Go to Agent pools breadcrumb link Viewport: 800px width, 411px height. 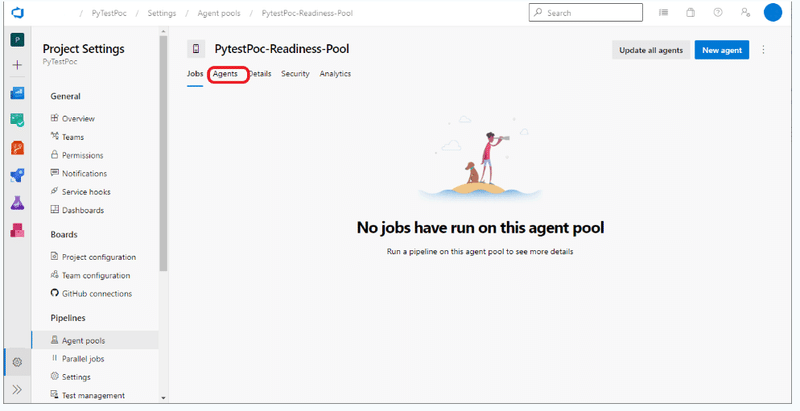[219, 13]
